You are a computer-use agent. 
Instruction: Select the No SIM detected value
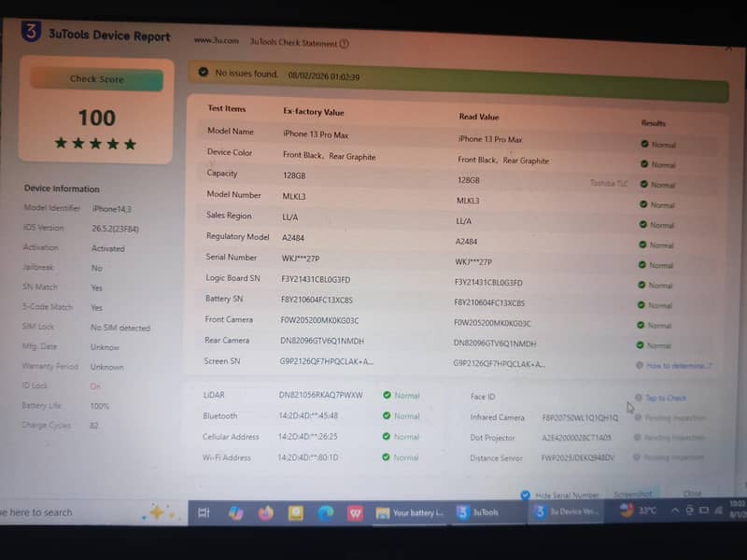tap(120, 328)
